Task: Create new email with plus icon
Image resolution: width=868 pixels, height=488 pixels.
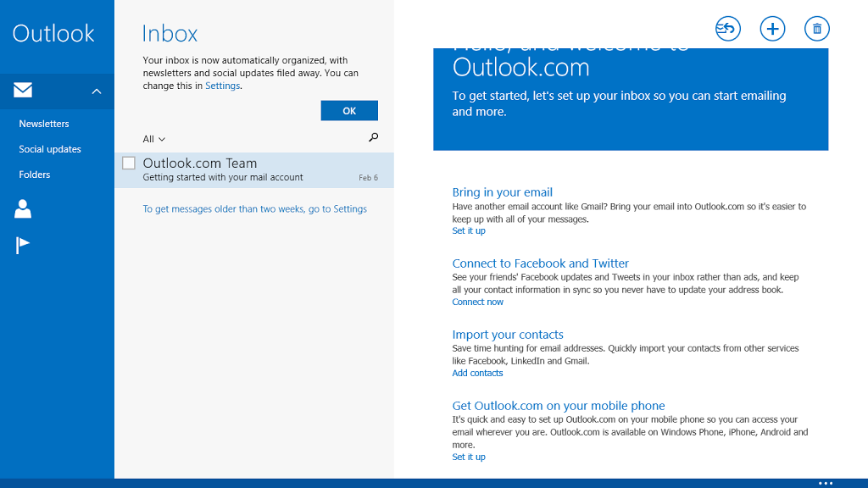Action: coord(772,29)
